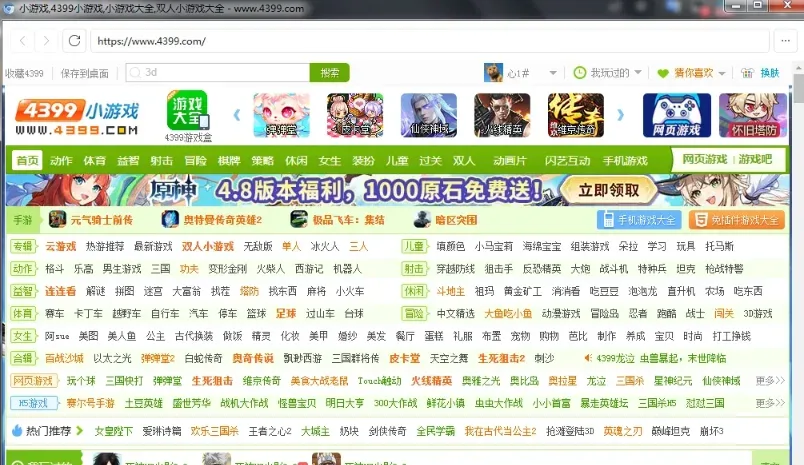Reload the page with refresh icon
This screenshot has height=465, width=804.
point(74,41)
